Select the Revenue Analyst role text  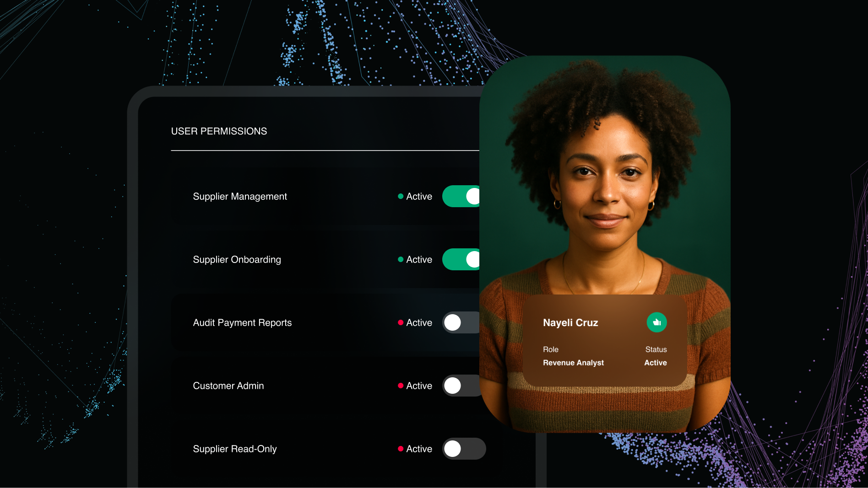pos(573,363)
